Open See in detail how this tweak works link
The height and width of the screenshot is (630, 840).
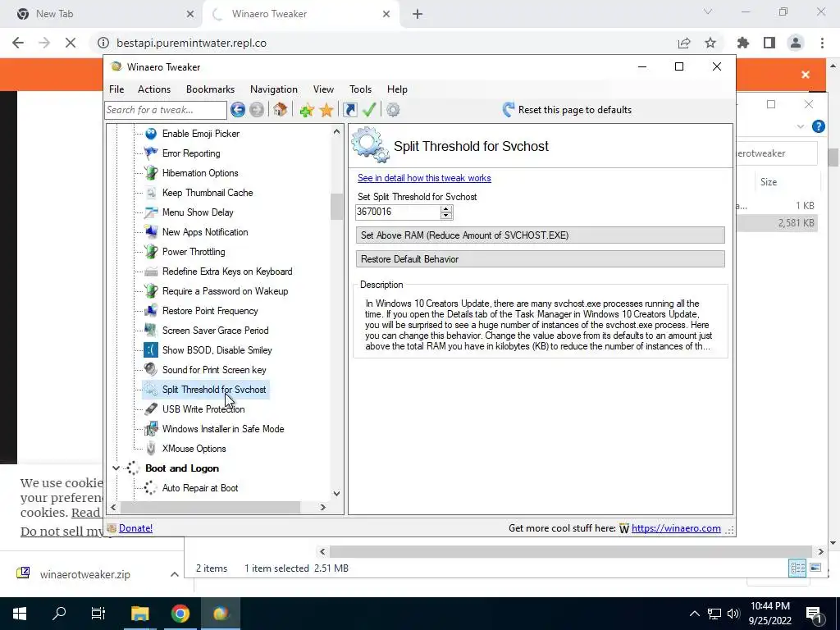(424, 178)
